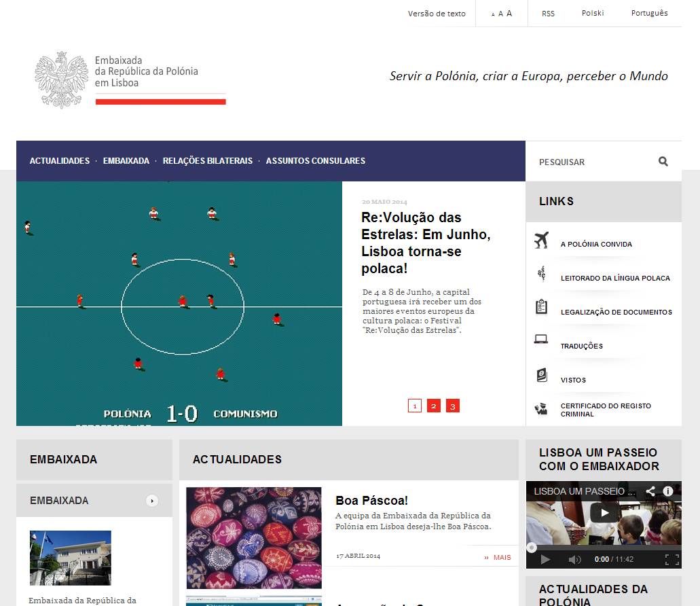This screenshot has width=700, height=606.
Task: Switch site language to Polski
Action: click(x=592, y=13)
